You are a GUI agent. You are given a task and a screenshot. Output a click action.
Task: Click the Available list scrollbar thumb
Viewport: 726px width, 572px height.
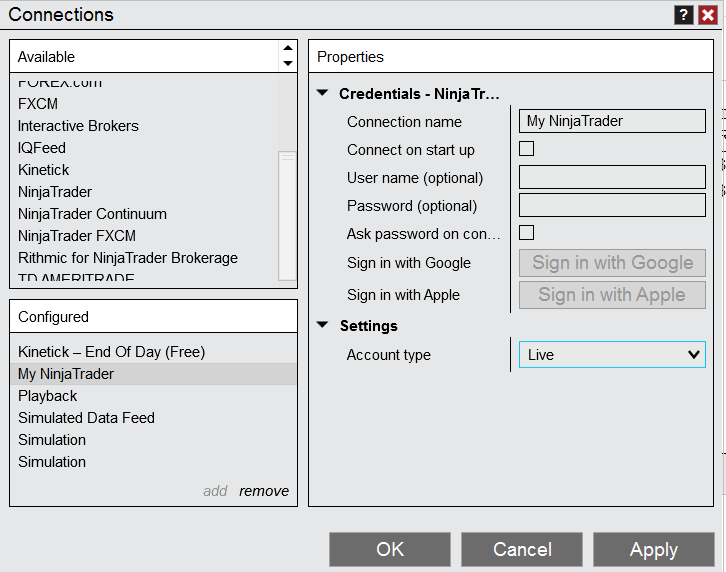pos(287,216)
